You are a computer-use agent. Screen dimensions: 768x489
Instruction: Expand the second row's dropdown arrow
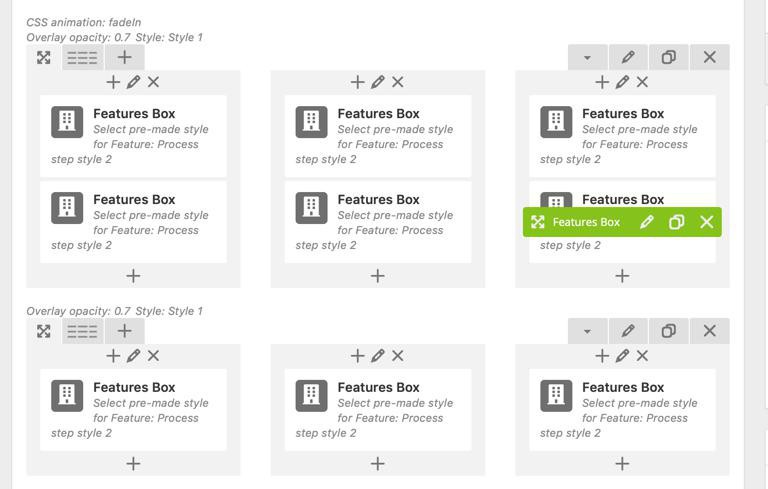coord(587,331)
